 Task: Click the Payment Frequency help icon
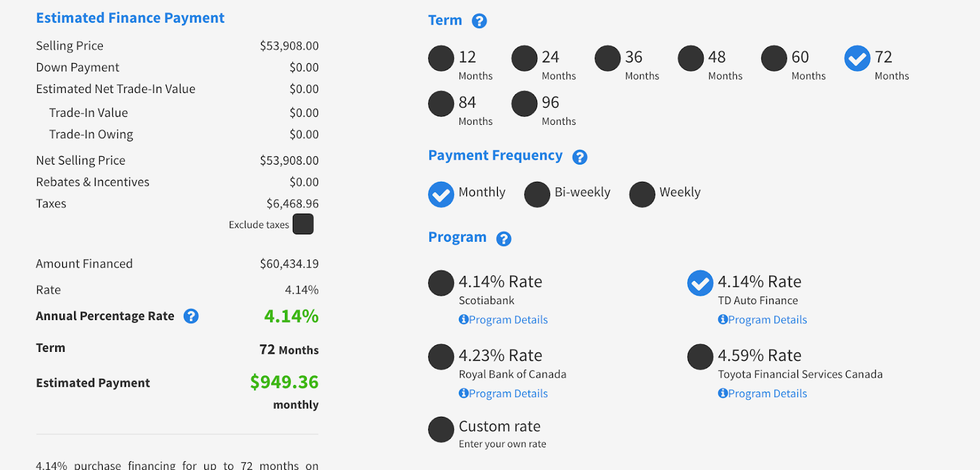[x=579, y=157]
